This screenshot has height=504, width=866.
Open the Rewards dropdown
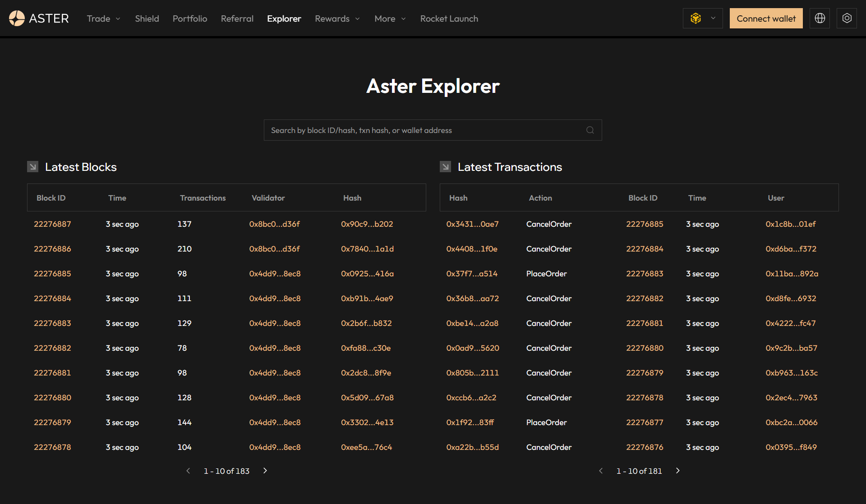coord(337,18)
